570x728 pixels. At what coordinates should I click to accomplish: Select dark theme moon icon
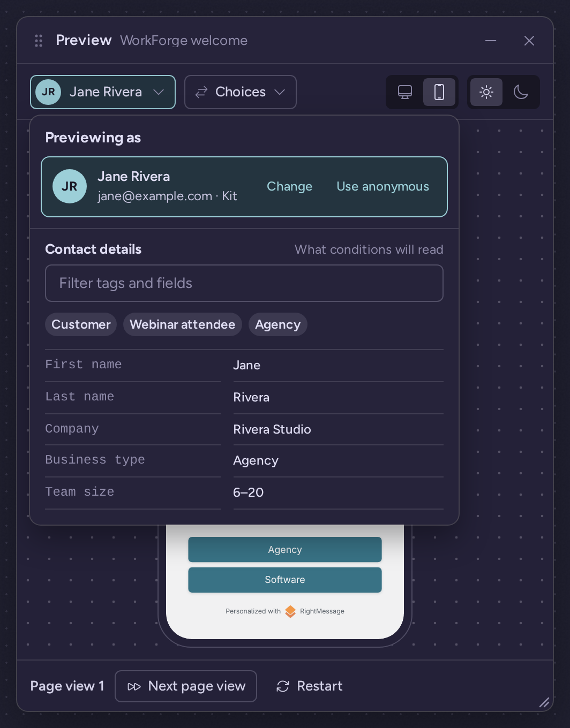(x=521, y=92)
